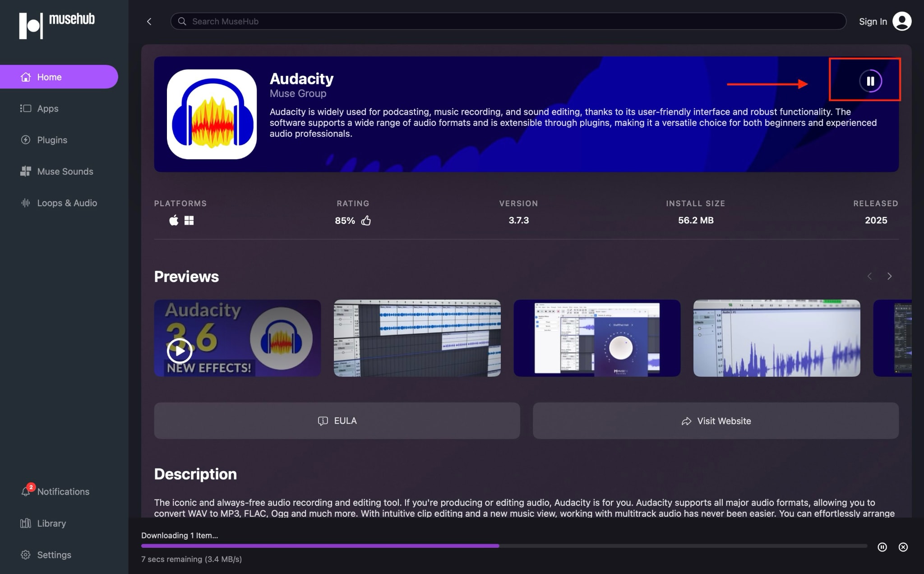Click the 7 secs remaining status
Screen dimensions: 924x574
191,559
